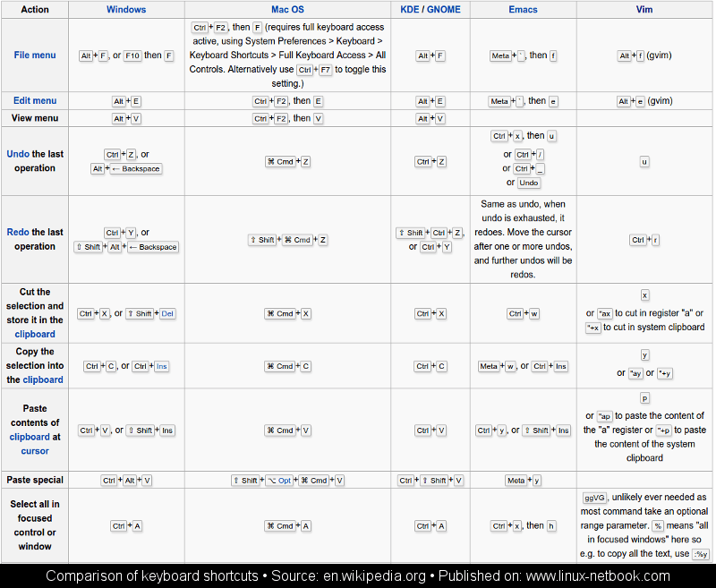Click the Meta key in Emacs Paste special cell

coord(516,481)
